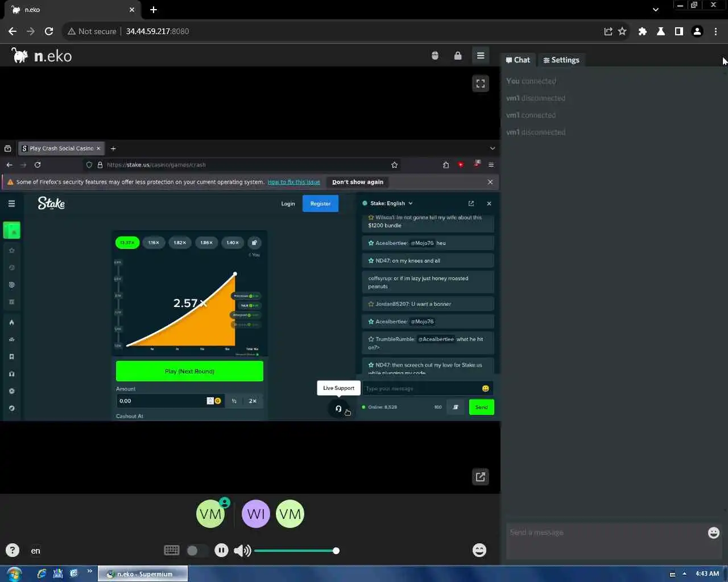Expand the inner Firefox tab list chevron
Viewport: 728px width, 582px height.
493,148
